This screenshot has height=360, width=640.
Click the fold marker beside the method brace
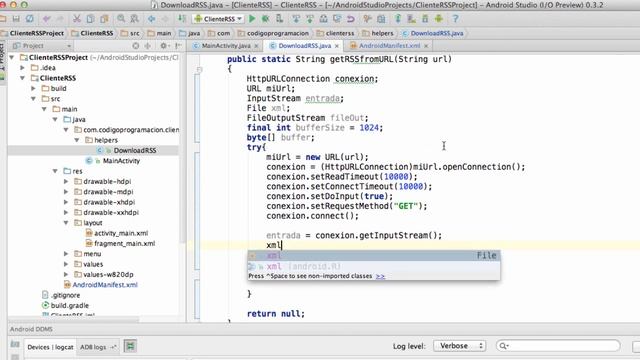[x=199, y=70]
